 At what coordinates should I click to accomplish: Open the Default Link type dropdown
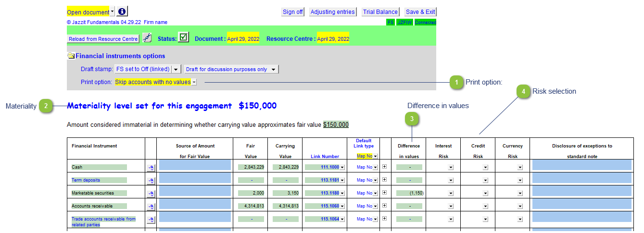click(x=375, y=156)
